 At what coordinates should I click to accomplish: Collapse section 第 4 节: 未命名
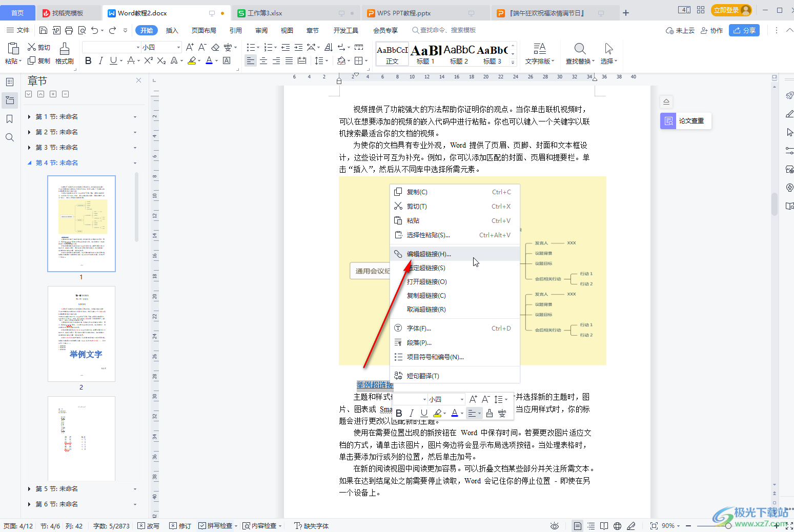coord(29,163)
